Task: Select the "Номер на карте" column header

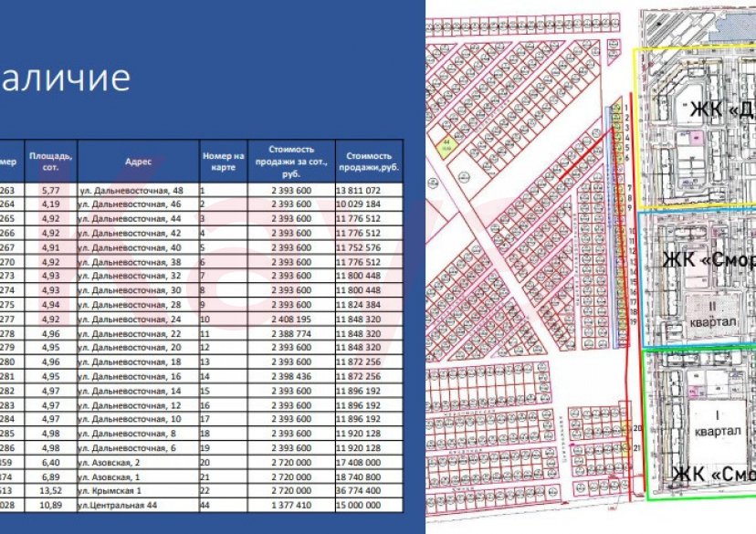Action: pyautogui.click(x=223, y=162)
